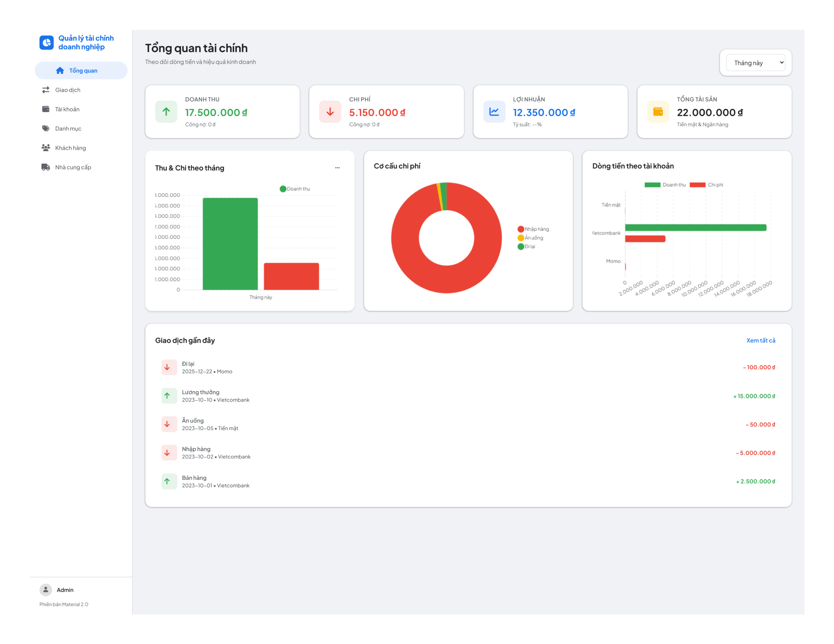Click the Lợi nhuận line chart icon

click(x=494, y=111)
